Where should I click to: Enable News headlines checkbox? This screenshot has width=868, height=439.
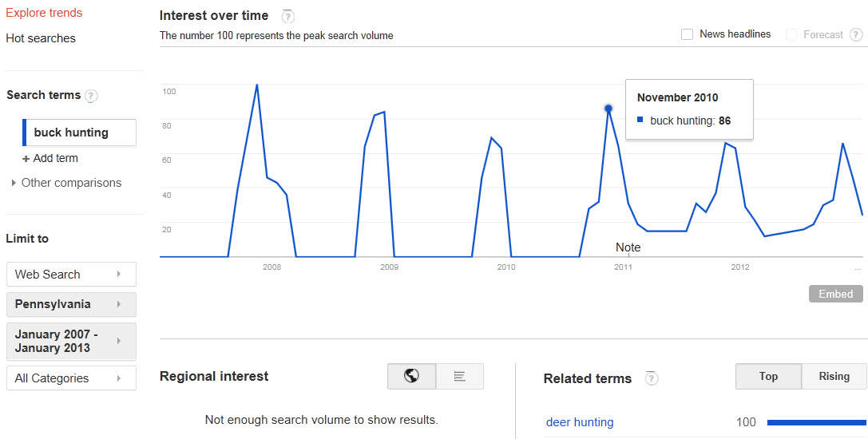tap(687, 34)
